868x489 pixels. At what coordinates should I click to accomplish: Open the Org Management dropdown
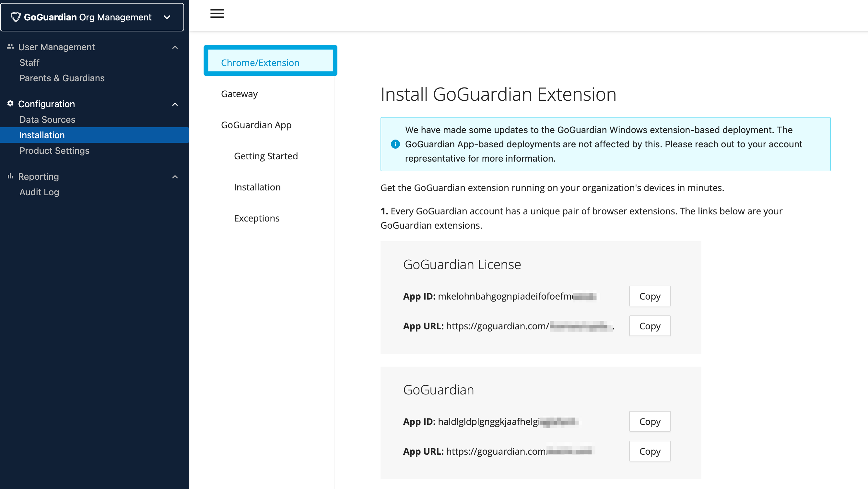pos(167,17)
